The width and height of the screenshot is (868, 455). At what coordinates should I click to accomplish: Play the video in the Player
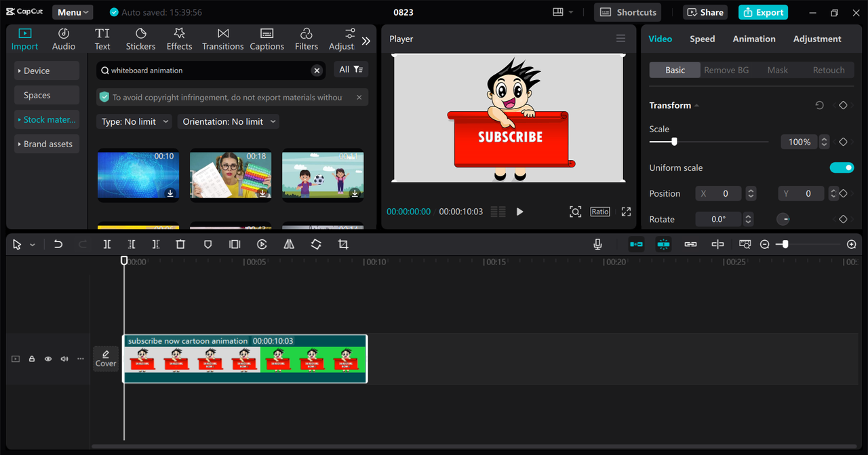(x=519, y=212)
